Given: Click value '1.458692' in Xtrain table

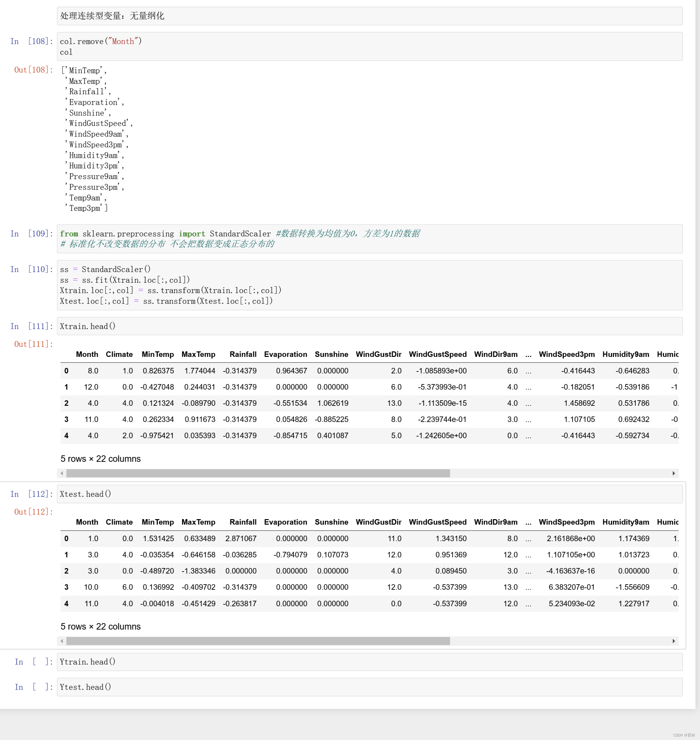Looking at the screenshot, I should [x=579, y=403].
